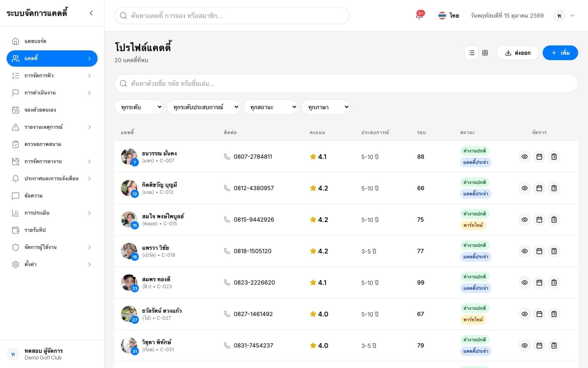Open the ทุกสถานะ status filter dropdown
The height and width of the screenshot is (368, 588).
pyautogui.click(x=270, y=107)
